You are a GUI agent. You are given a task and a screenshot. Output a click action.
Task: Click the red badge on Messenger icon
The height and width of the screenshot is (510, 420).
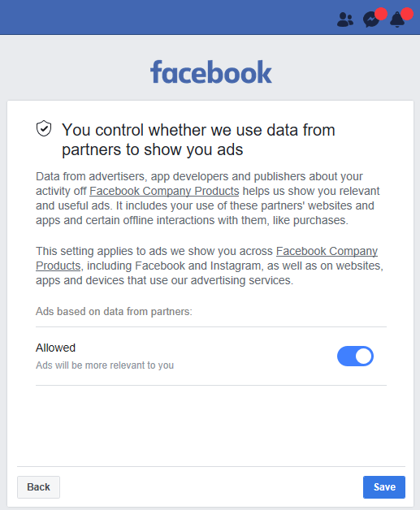pos(381,14)
